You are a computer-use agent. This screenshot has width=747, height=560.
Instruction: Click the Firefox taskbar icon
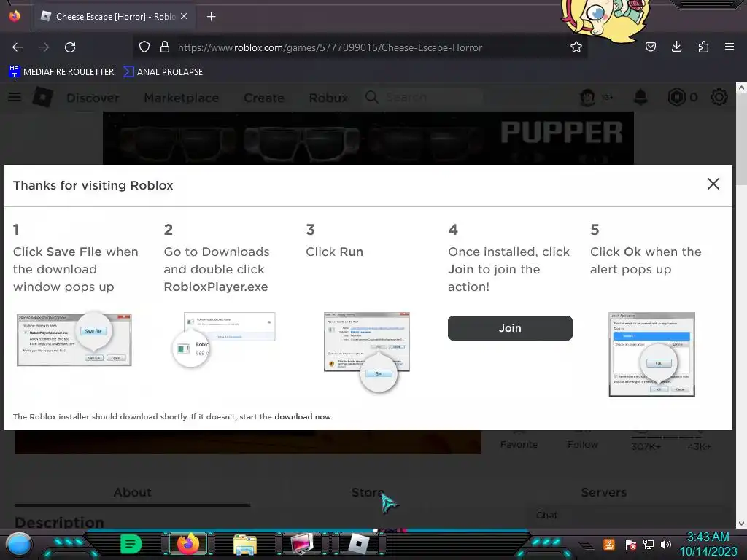click(x=188, y=544)
